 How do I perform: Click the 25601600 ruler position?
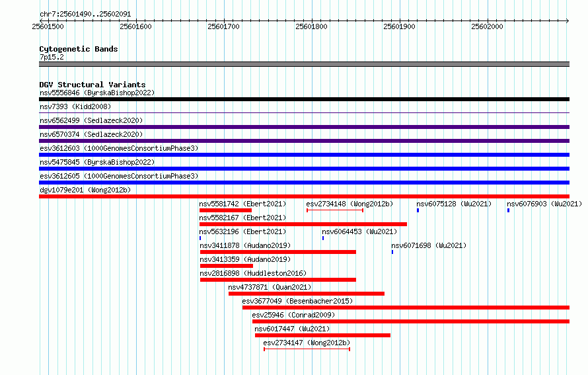coord(135,26)
